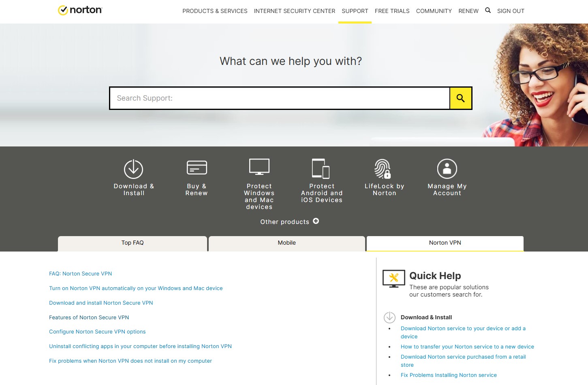The height and width of the screenshot is (385, 588).
Task: Expand Other products
Action: (x=289, y=222)
